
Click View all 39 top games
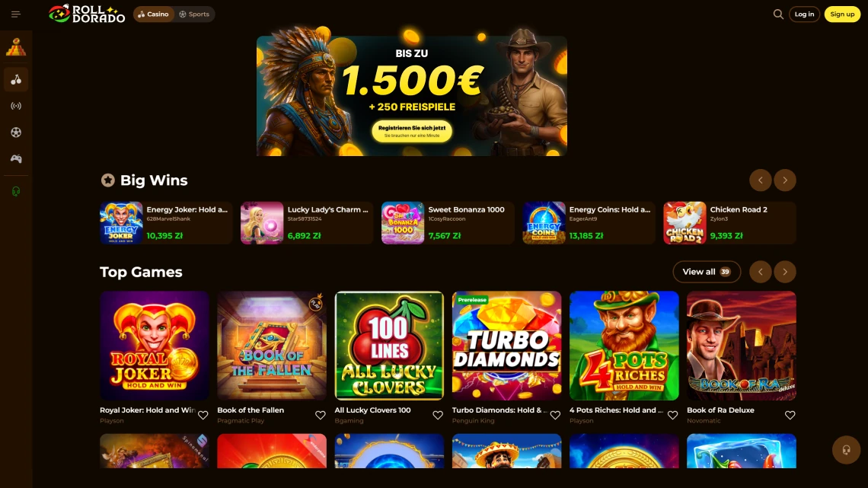click(707, 272)
